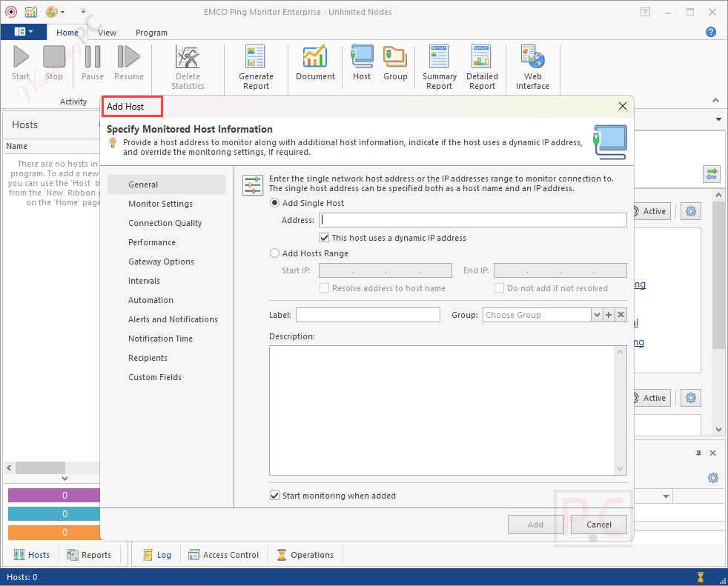Toggle 'Start monitoring when added' checkbox
Screen dimensions: 728x586
pos(274,496)
